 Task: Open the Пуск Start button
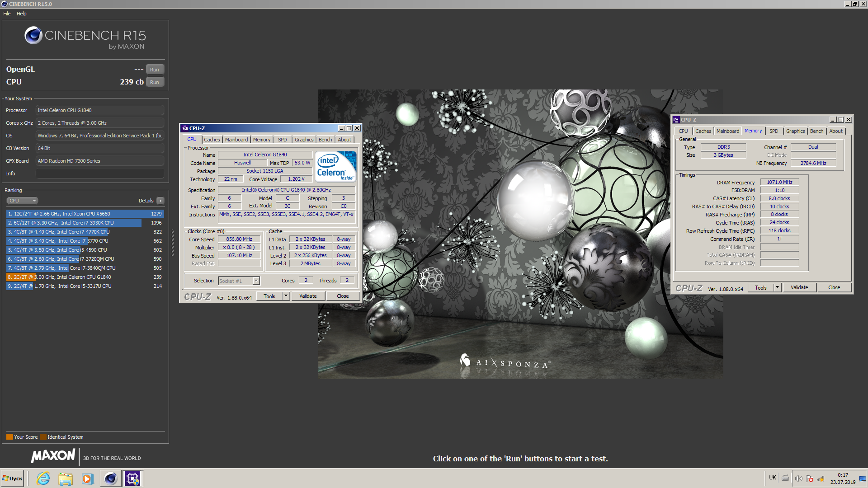coord(13,479)
